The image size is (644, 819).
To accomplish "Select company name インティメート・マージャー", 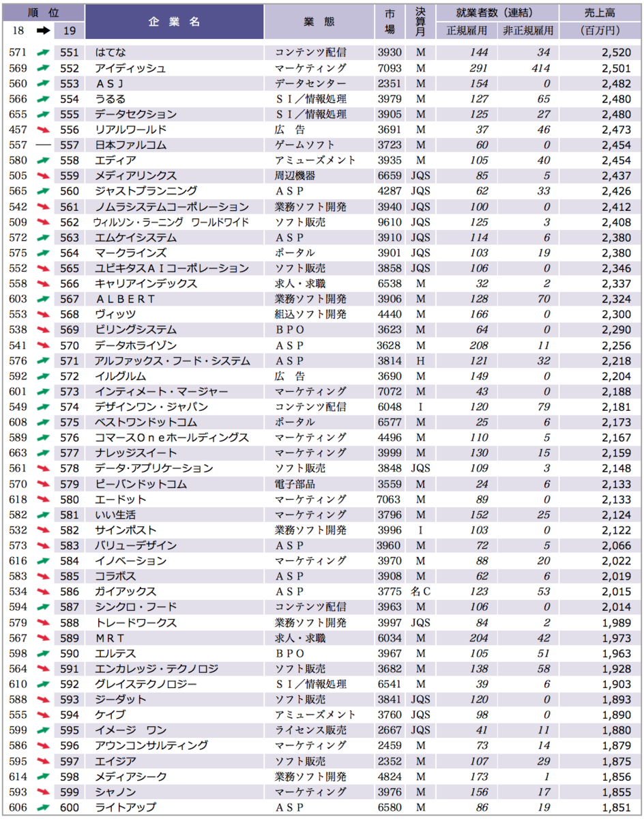I will pos(162,392).
